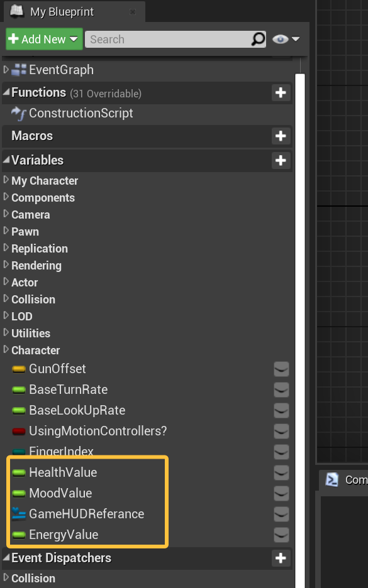Screen dimensions: 368x588
Task: Click the Add New button
Action: tap(44, 39)
